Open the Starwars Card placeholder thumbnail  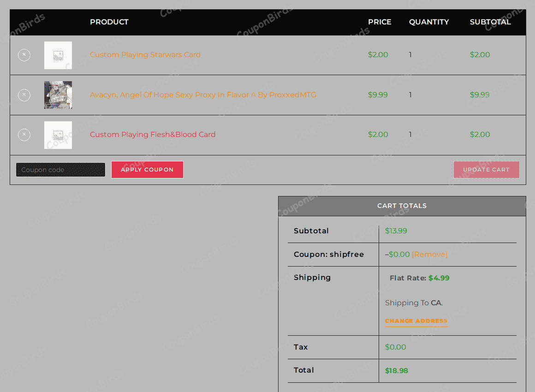pos(58,55)
